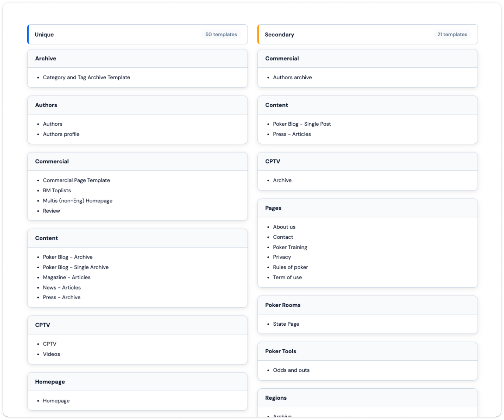This screenshot has width=504, height=420.
Task: Select 'Magazine - Articles' template
Action: [67, 277]
